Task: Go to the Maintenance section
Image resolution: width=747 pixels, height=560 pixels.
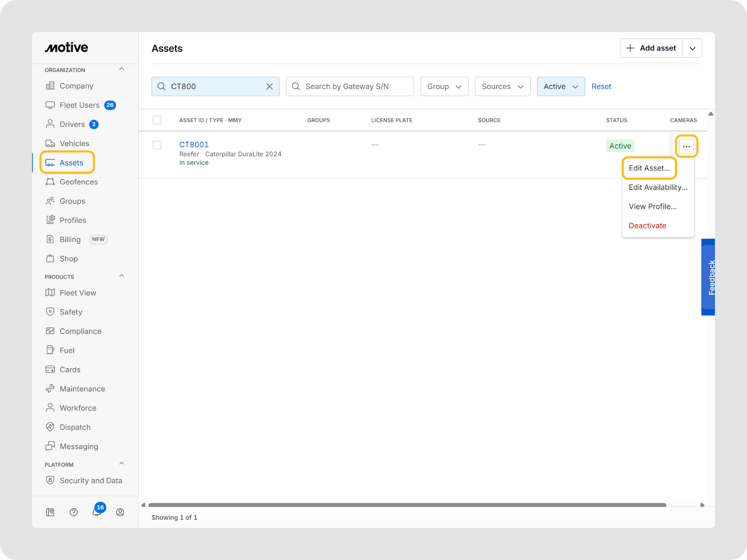Action: (82, 389)
